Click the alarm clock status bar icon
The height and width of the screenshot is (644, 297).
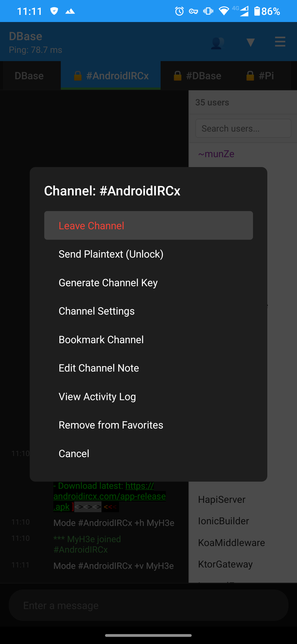[179, 11]
